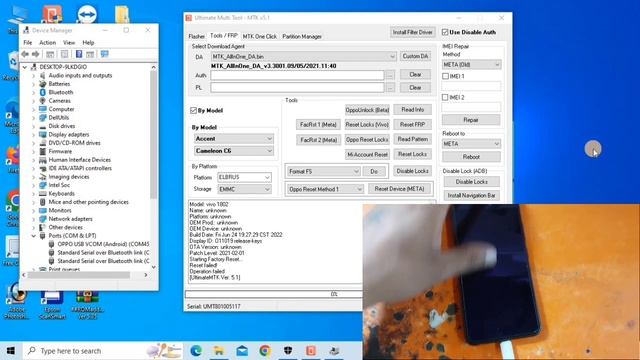This screenshot has height=360, width=640.
Task: Open Device Manager File menu
Action: [28, 42]
